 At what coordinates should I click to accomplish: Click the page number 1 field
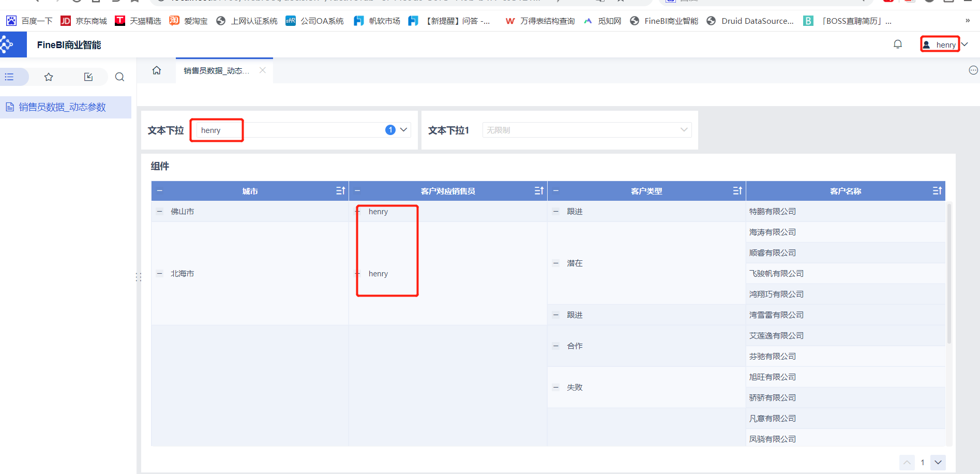click(923, 462)
